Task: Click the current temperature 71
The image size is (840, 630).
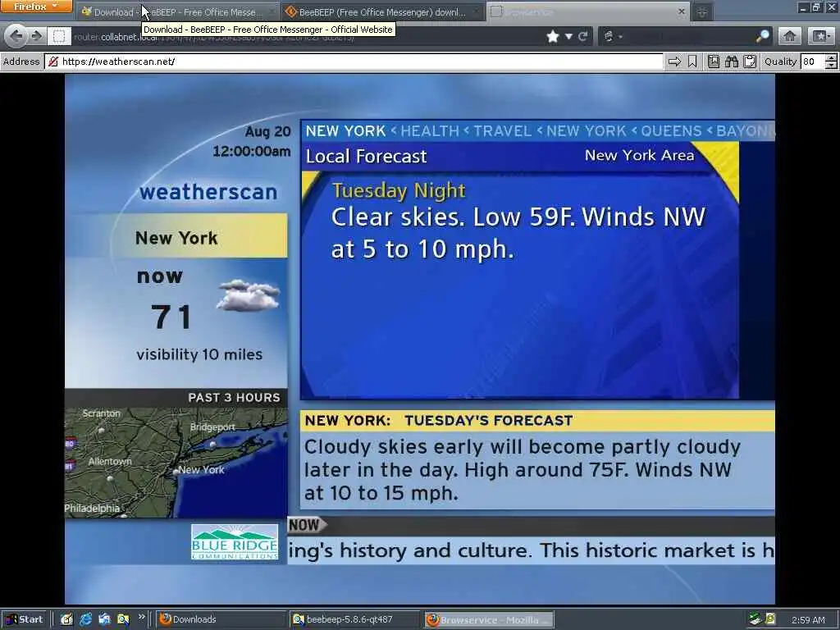Action: click(x=171, y=317)
